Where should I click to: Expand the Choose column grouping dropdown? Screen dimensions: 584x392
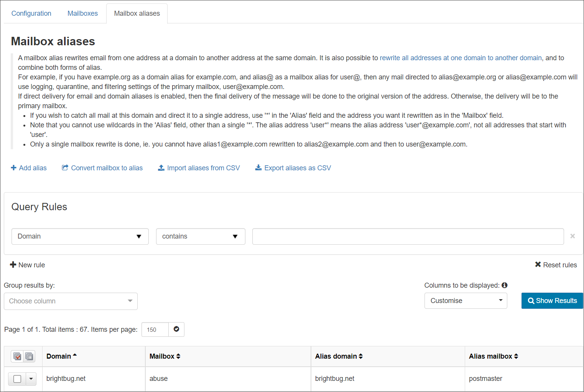point(71,301)
